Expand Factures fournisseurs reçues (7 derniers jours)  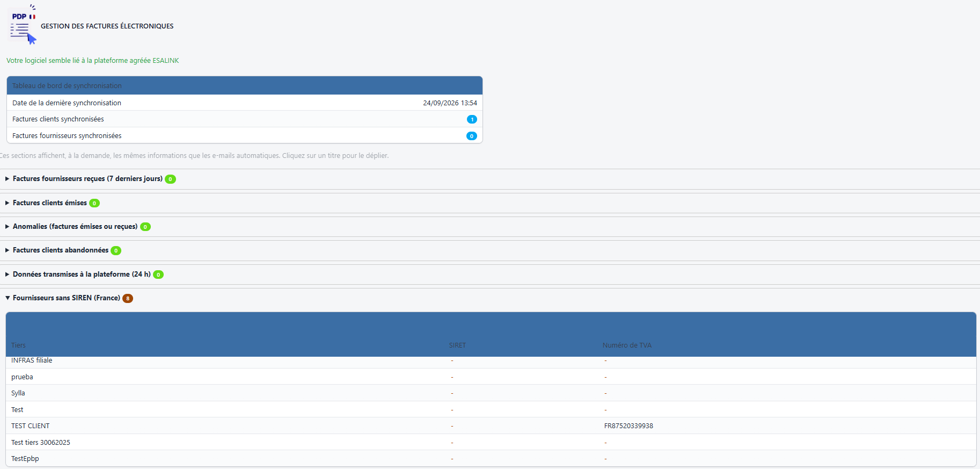point(87,179)
